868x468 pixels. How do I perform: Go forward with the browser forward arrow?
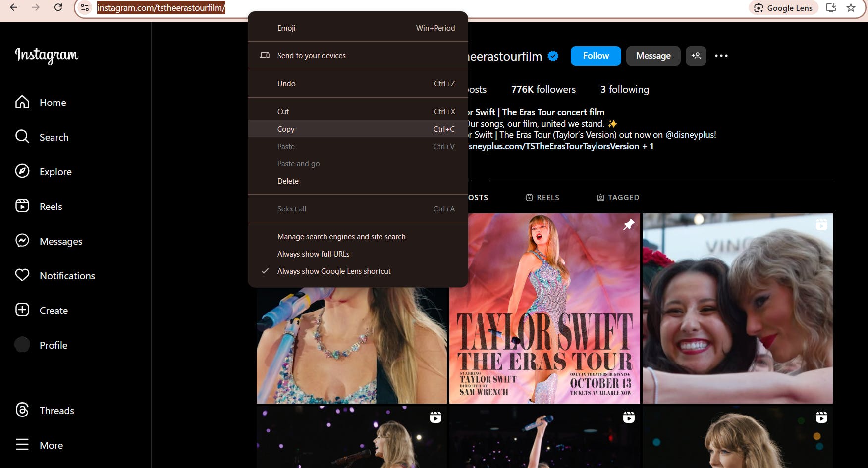coord(36,7)
